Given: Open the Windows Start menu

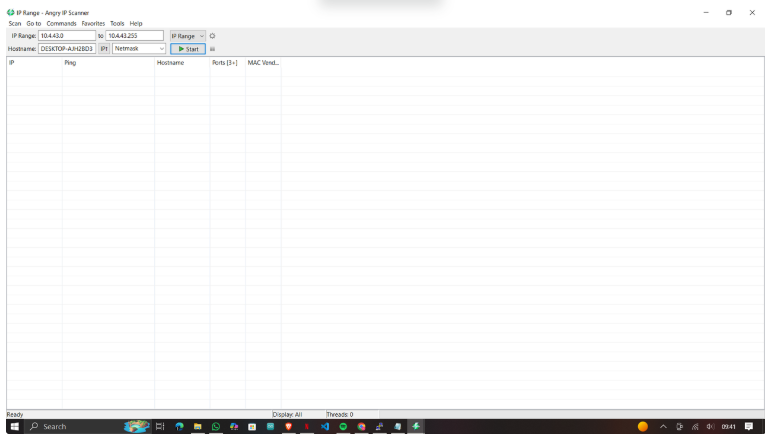Looking at the screenshot, I should point(15,427).
